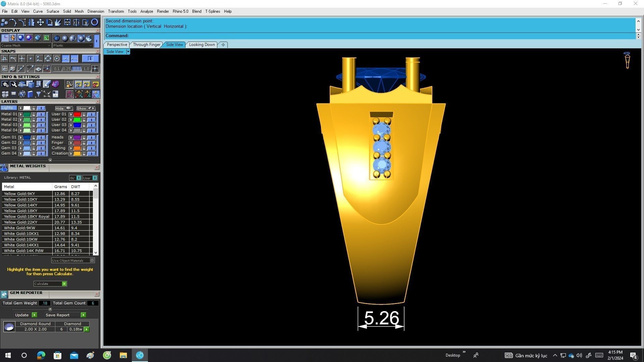Click the User 01 red color swatch
The width and height of the screenshot is (644, 362).
point(77,114)
